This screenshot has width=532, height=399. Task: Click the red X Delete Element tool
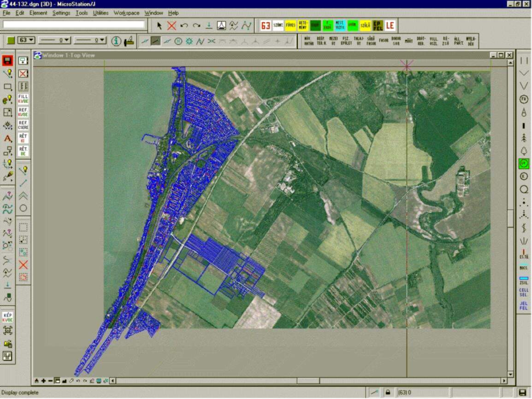171,25
